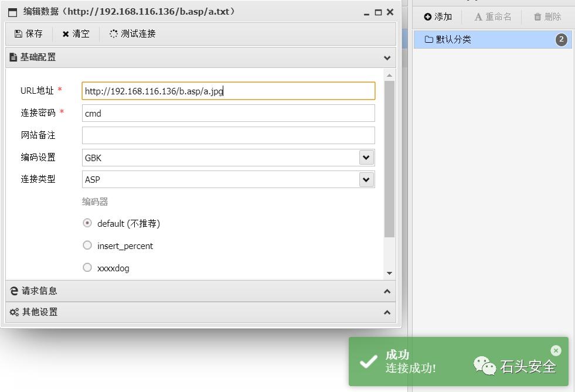
Task: Select the insert_percent encoder radio
Action: tap(87, 246)
